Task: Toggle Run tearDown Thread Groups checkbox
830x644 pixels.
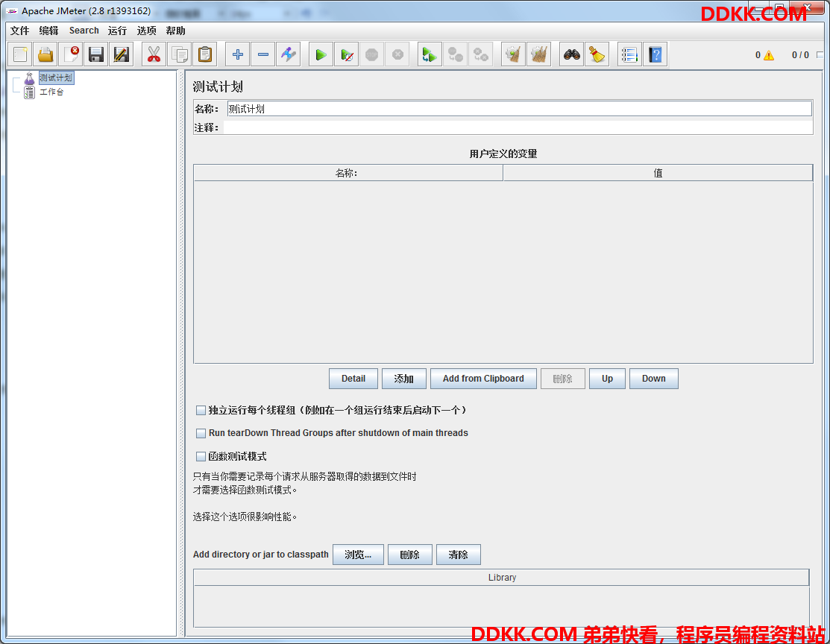Action: point(201,433)
